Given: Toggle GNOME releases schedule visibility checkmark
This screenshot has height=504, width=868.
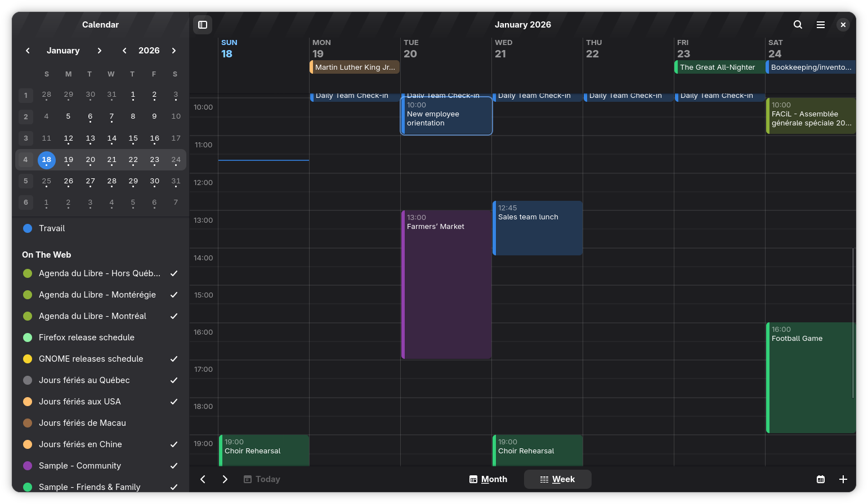Looking at the screenshot, I should pos(174,359).
